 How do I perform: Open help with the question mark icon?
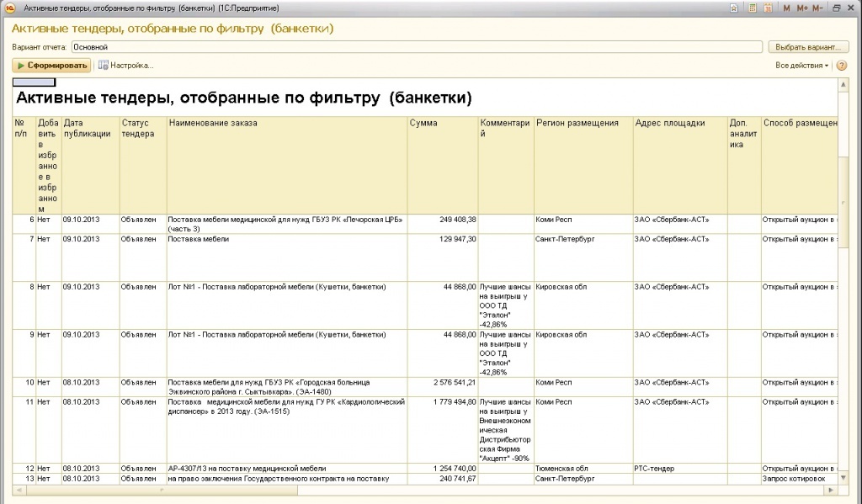(842, 65)
